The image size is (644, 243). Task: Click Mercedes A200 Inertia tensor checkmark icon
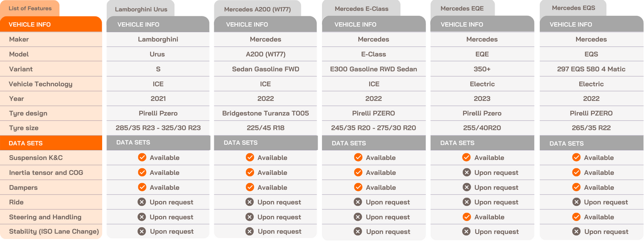[x=249, y=173]
